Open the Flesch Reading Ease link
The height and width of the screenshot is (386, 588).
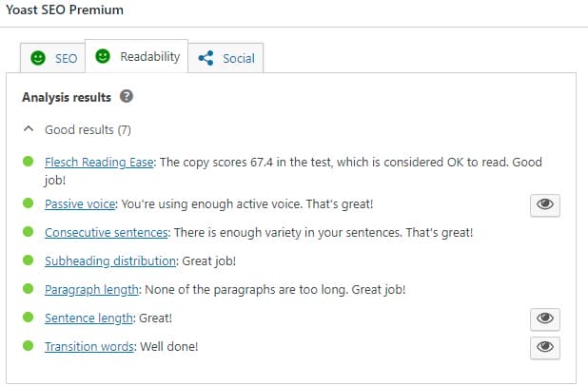pyautogui.click(x=99, y=163)
